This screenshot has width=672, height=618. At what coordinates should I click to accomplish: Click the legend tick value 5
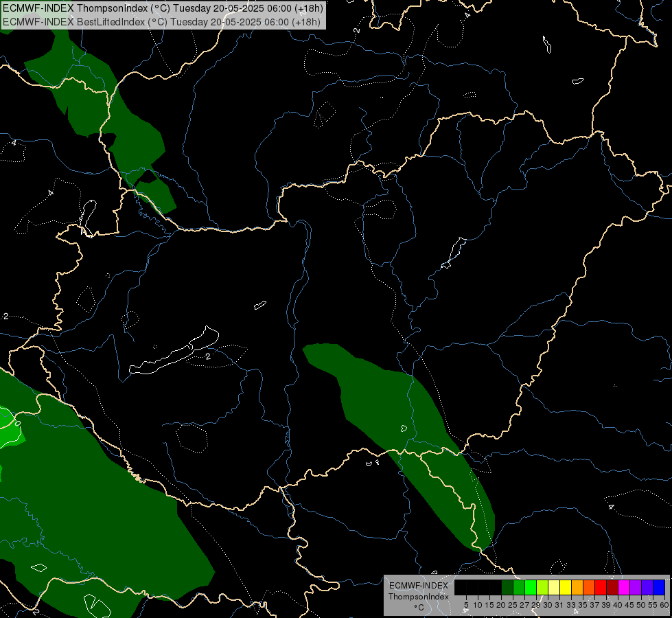click(x=466, y=605)
